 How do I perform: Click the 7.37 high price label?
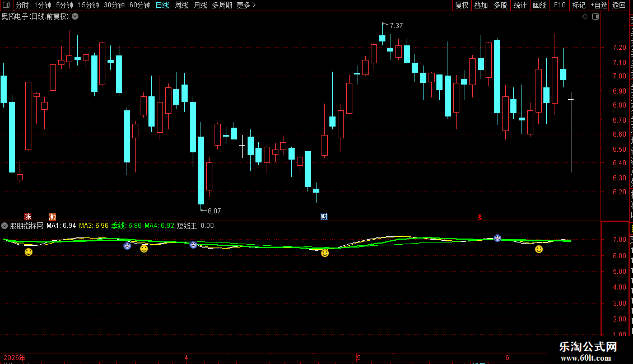click(396, 26)
